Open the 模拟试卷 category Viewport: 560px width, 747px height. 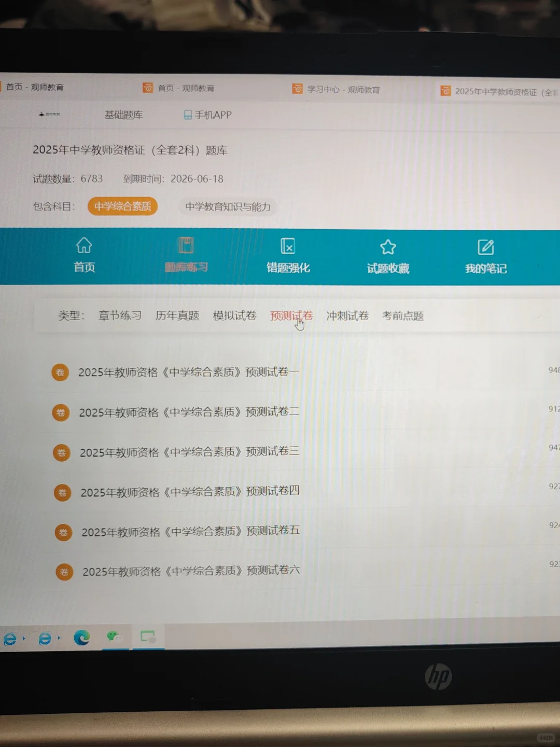(234, 316)
